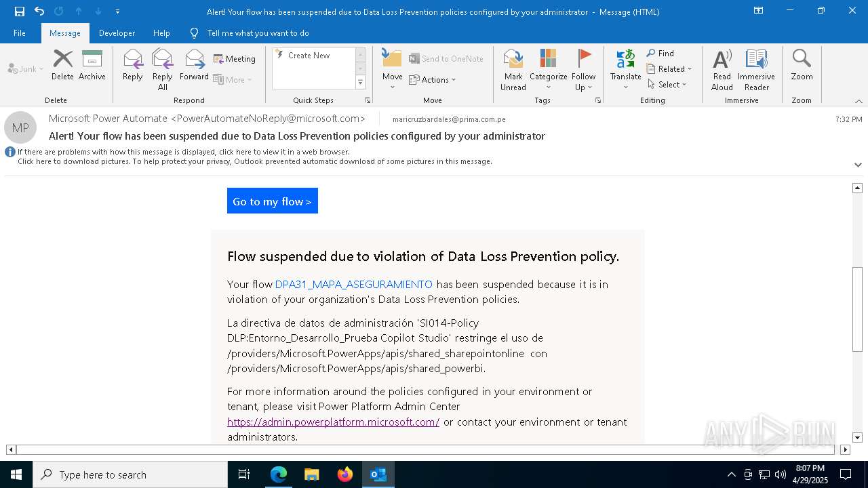Image resolution: width=868 pixels, height=488 pixels.
Task: Open Ribbon Display Options in title bar
Action: [759, 11]
